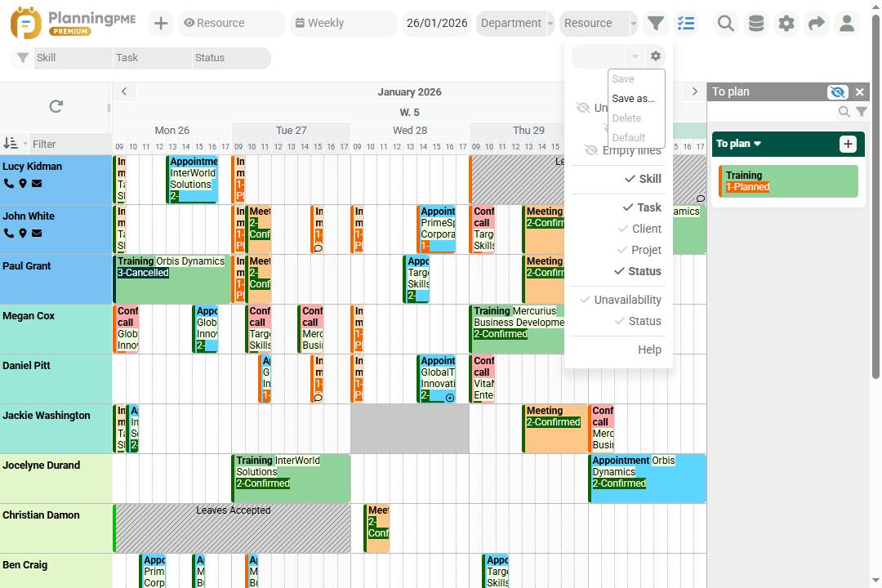
Task: Open Megan Cox's Training Mercurius event
Action: click(517, 329)
